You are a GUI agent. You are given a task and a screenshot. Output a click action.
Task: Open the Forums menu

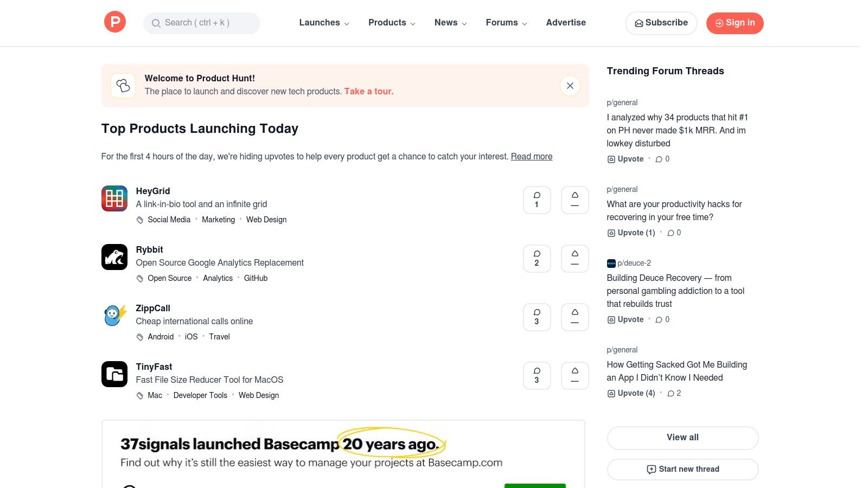[506, 23]
